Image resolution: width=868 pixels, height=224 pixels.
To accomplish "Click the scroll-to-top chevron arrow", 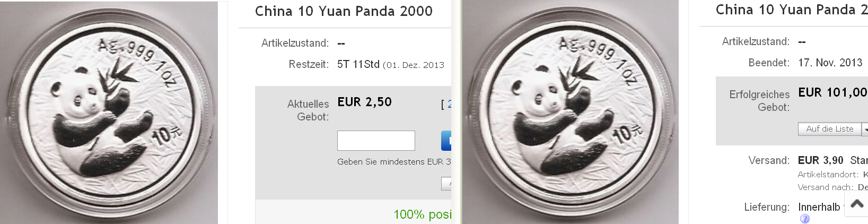I will coord(857,204).
